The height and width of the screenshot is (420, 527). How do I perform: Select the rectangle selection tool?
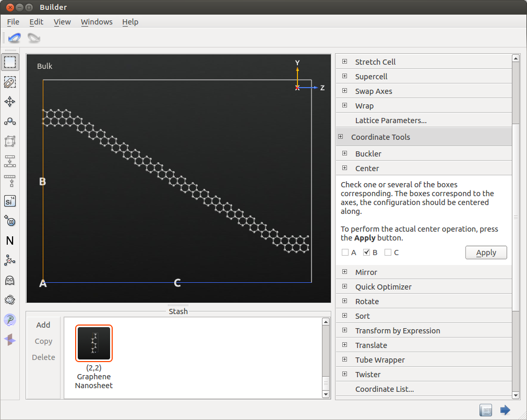point(10,62)
